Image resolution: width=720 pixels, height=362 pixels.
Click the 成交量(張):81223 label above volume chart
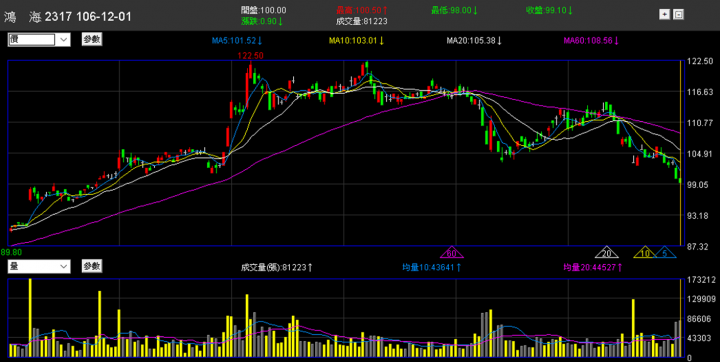pos(277,267)
